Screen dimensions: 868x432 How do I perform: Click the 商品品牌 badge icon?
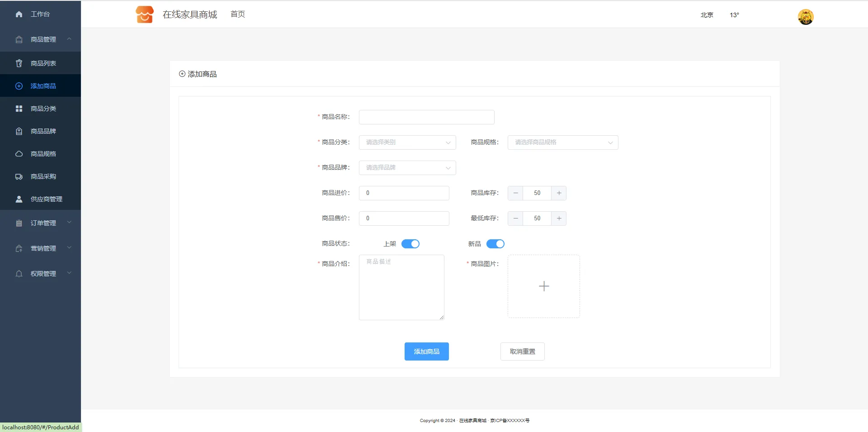(19, 131)
